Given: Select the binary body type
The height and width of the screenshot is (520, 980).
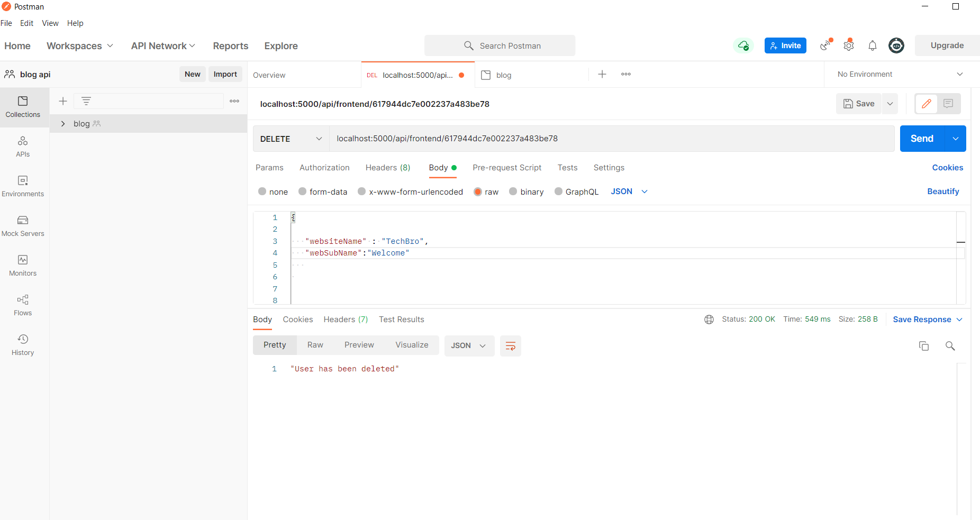Looking at the screenshot, I should pos(513,191).
